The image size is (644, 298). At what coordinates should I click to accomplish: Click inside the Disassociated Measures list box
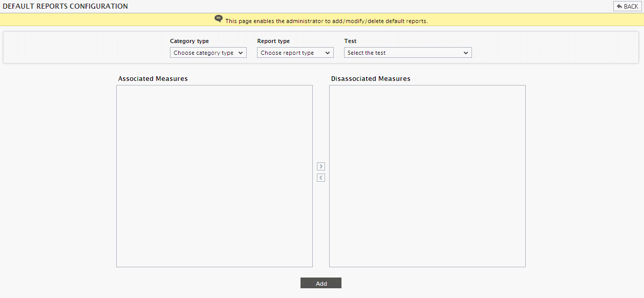427,176
